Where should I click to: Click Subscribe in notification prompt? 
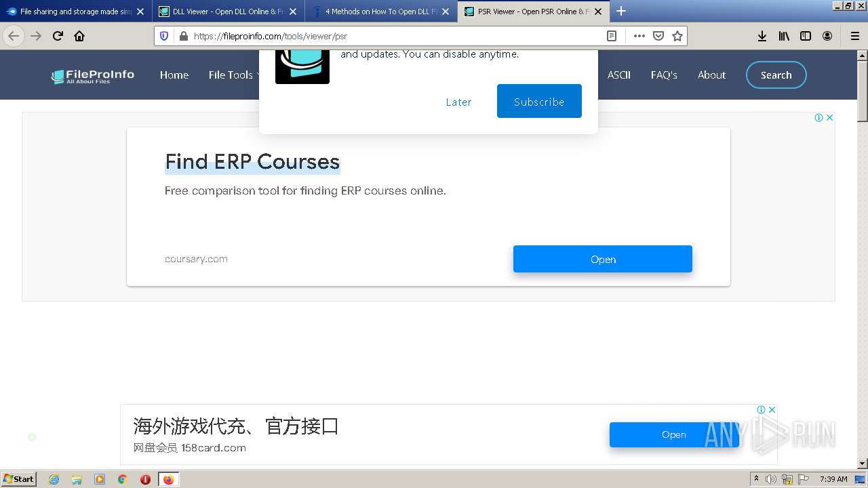pos(539,101)
